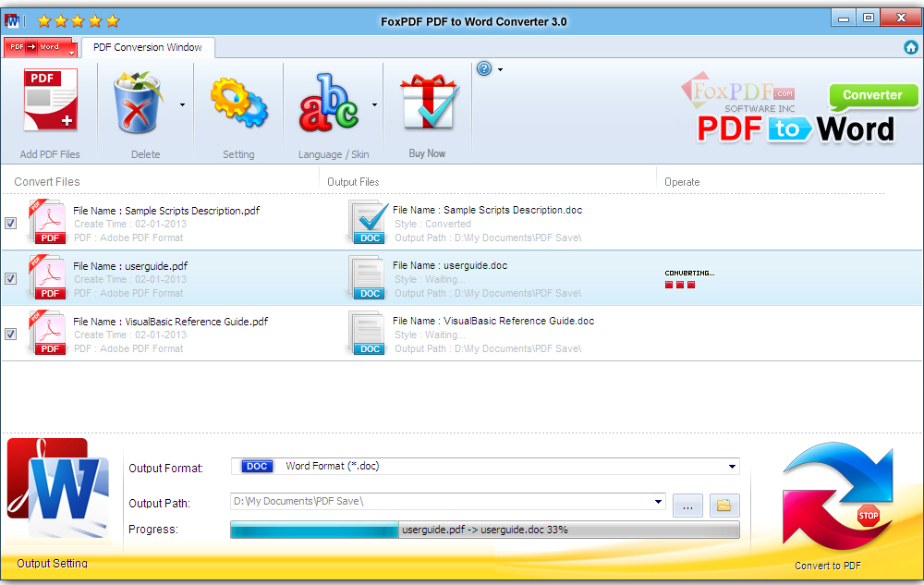The image size is (924, 585).
Task: Click the blue help question mark icon
Action: click(x=483, y=69)
